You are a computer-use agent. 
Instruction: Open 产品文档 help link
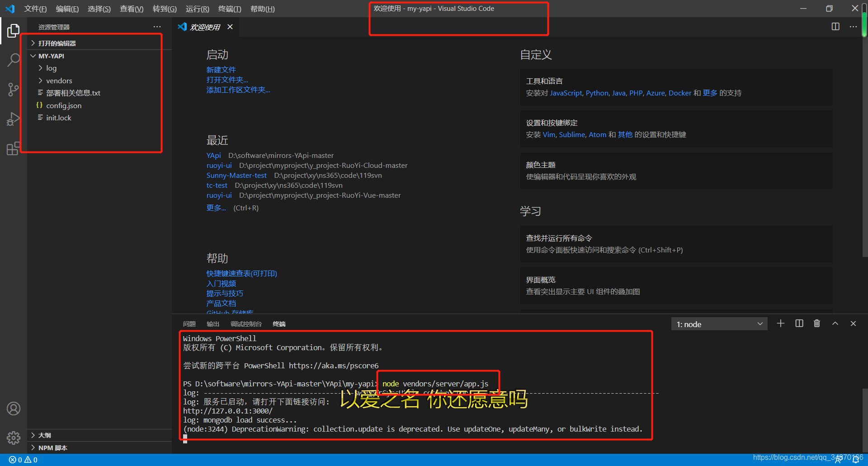[x=221, y=303]
